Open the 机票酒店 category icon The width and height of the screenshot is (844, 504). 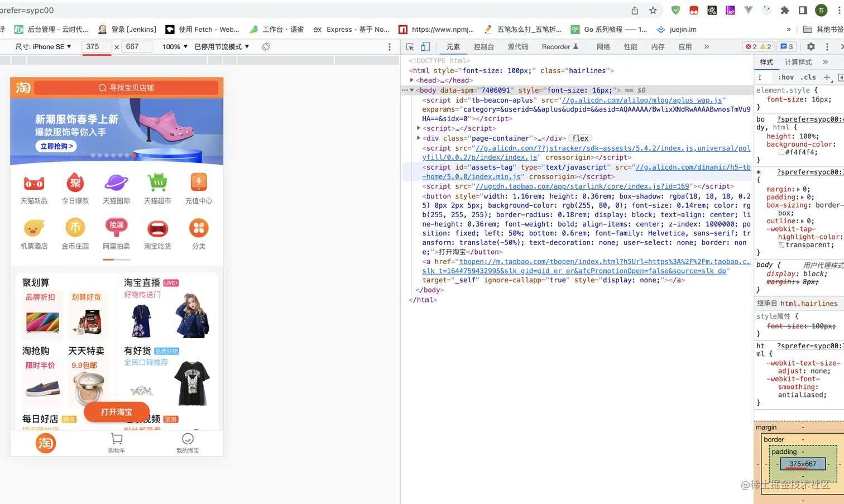coord(34,228)
